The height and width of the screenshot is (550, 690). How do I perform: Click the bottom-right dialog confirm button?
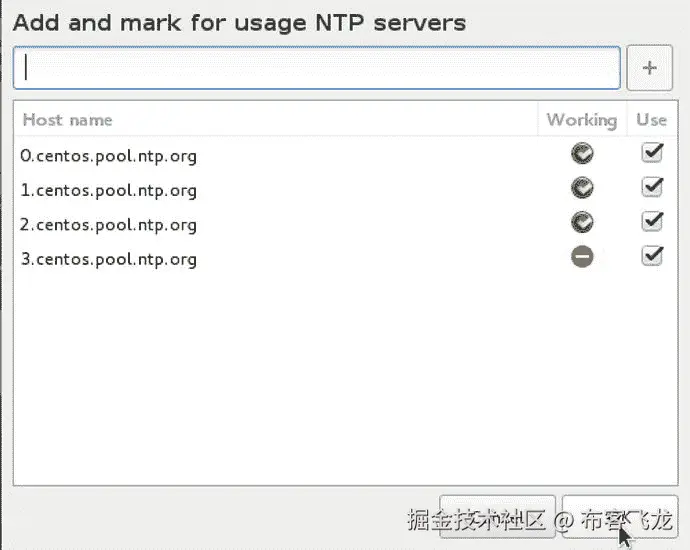pos(620,517)
